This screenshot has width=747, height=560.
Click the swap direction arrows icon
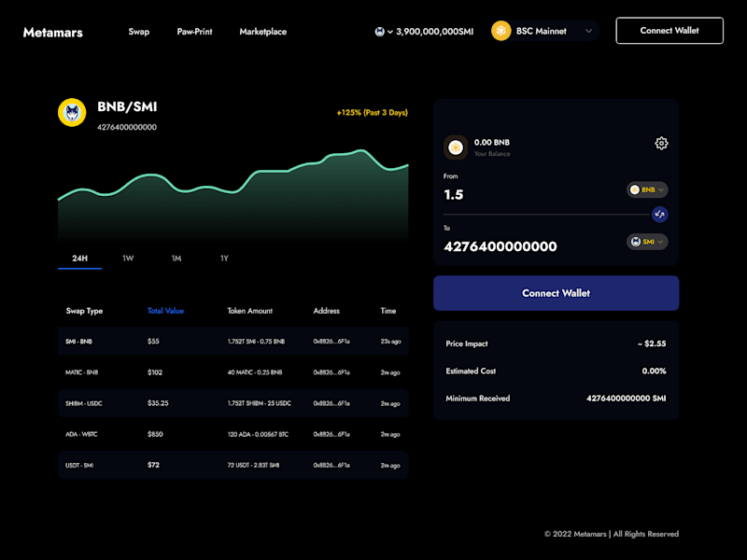659,215
